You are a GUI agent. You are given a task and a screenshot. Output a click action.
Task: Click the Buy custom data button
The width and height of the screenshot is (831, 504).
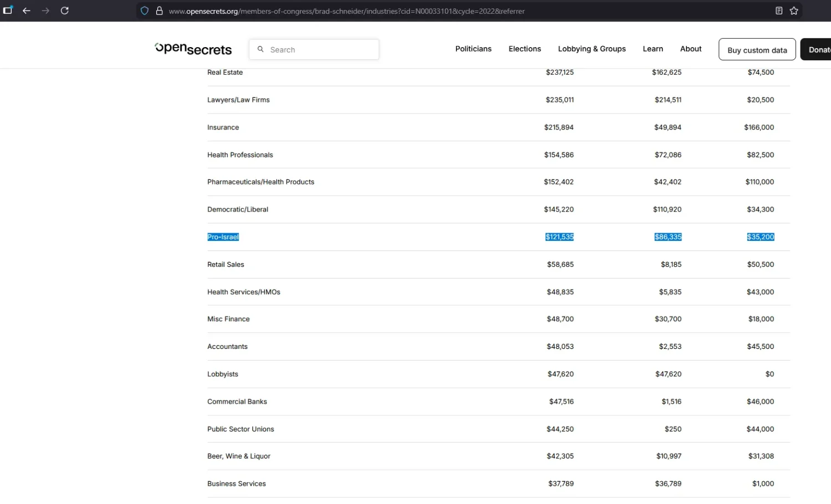(757, 49)
